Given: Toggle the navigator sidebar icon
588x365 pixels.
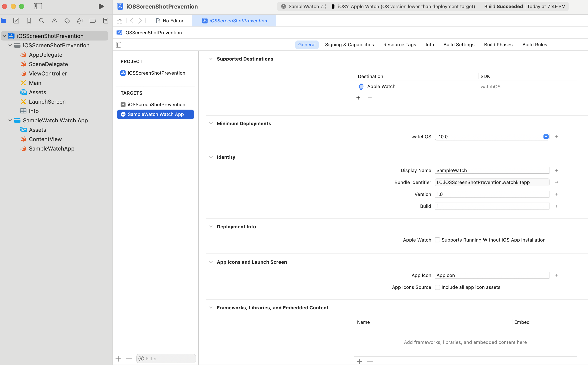Looking at the screenshot, I should [x=38, y=6].
